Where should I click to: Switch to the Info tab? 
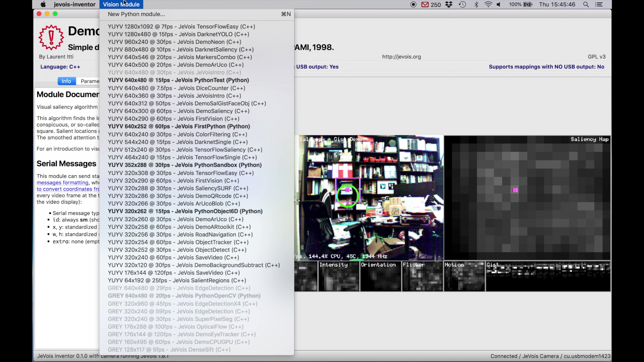[x=66, y=81]
